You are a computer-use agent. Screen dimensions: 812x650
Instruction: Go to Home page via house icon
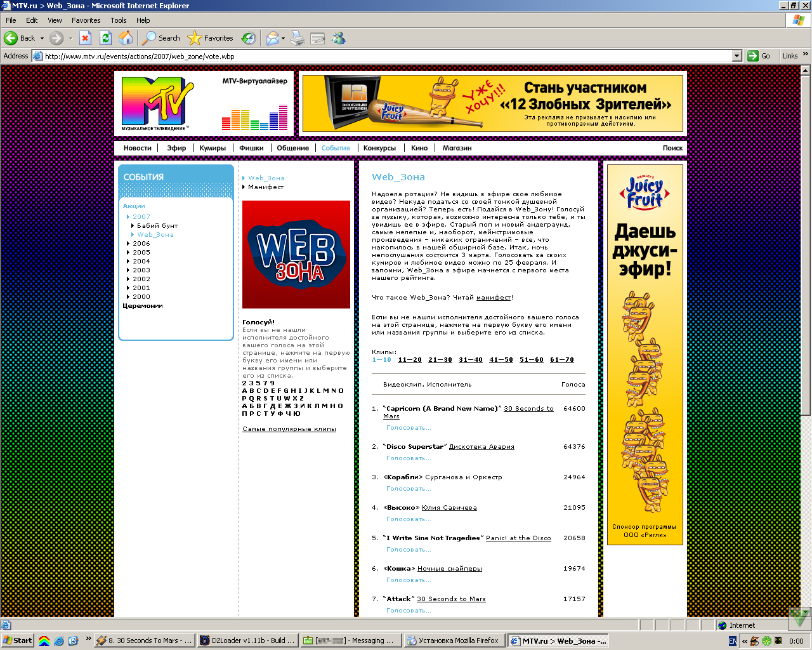click(126, 38)
